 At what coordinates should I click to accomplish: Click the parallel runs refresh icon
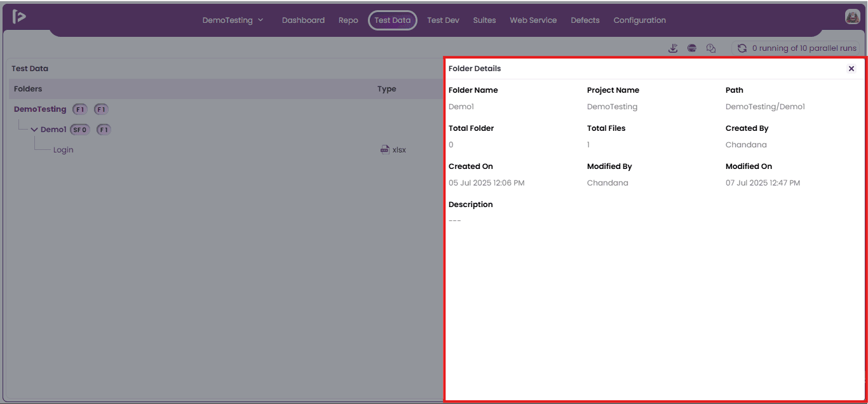[742, 48]
